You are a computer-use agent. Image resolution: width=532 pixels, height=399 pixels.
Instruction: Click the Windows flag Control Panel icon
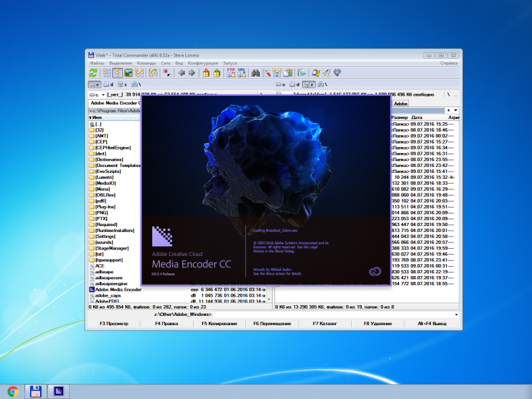tap(316, 72)
